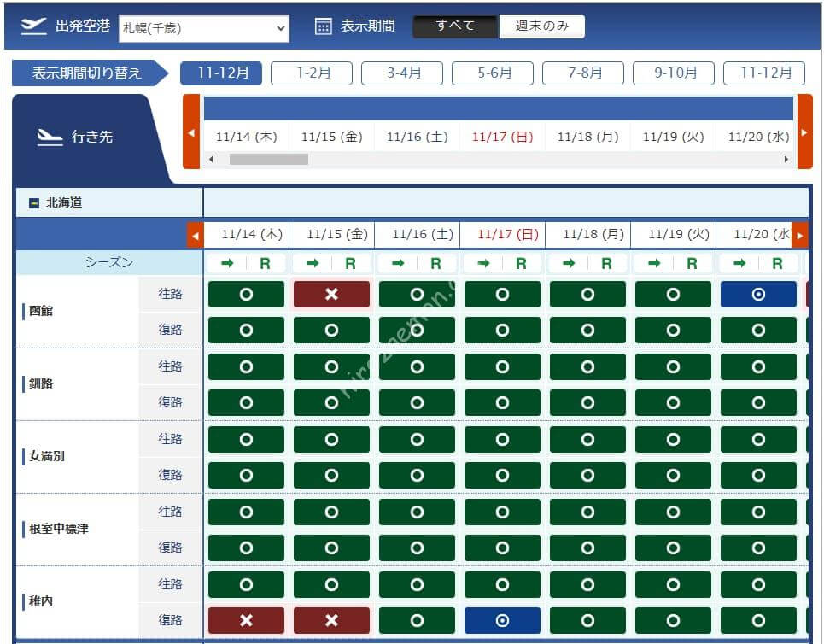This screenshot has height=644, width=824.
Task: Click the green R season icon under 11/14
Action: pos(265,264)
